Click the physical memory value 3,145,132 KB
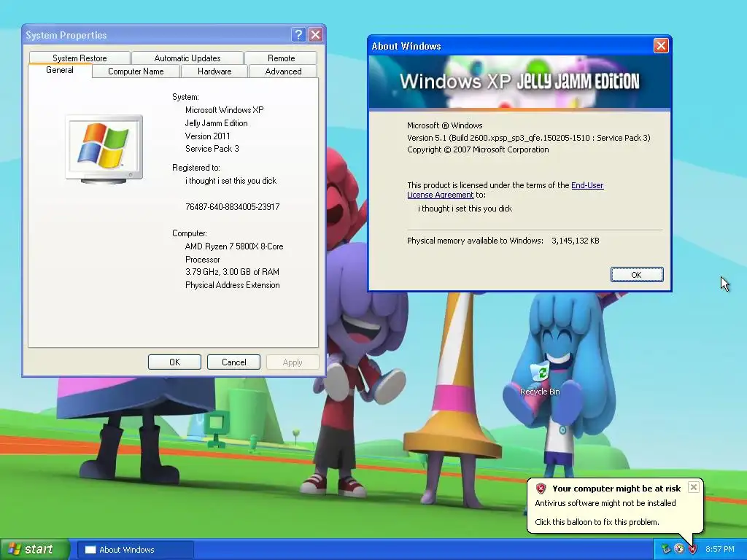Screen dimensions: 747x560 (575, 241)
